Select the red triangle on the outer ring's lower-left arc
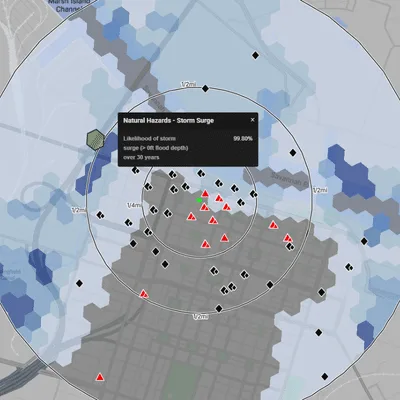Image resolution: width=400 pixels, height=400 pixels. (144, 294)
